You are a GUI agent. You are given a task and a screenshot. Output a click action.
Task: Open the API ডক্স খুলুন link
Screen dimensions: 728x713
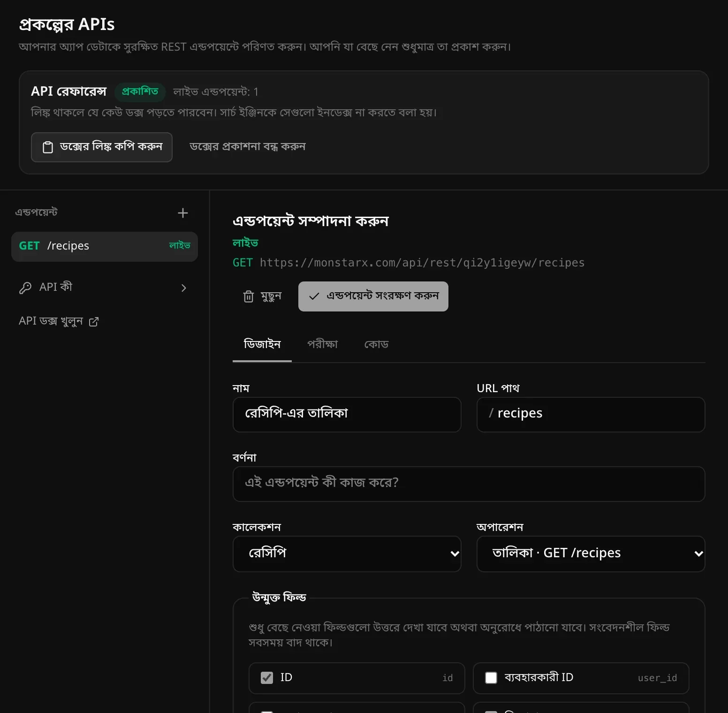pos(59,321)
